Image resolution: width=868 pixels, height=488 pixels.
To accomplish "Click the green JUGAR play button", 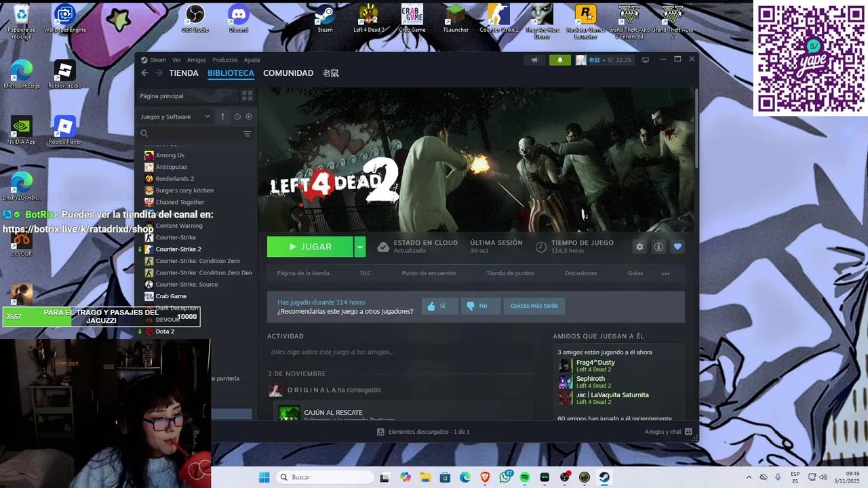I will [310, 247].
